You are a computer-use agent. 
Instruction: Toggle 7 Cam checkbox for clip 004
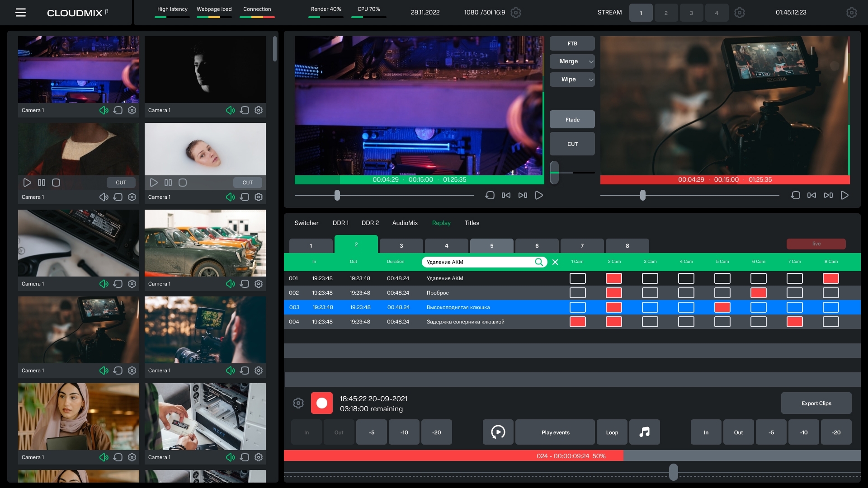[794, 322]
